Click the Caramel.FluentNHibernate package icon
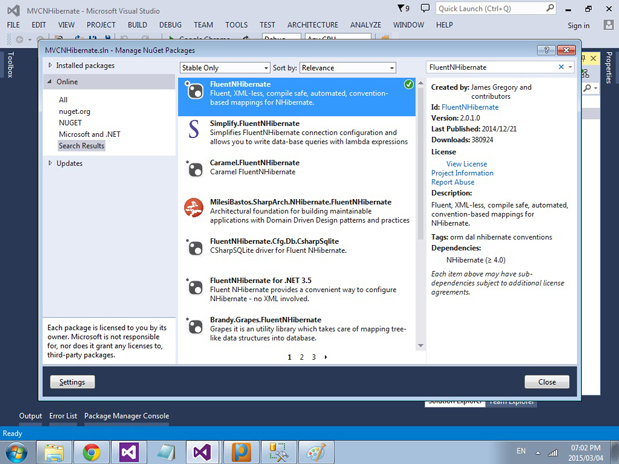This screenshot has height=464, width=619. [194, 169]
